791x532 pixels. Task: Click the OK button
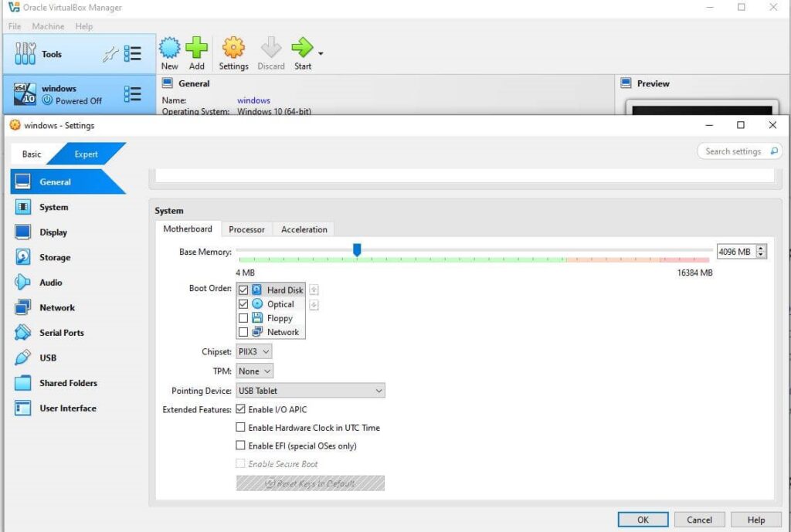pyautogui.click(x=643, y=520)
